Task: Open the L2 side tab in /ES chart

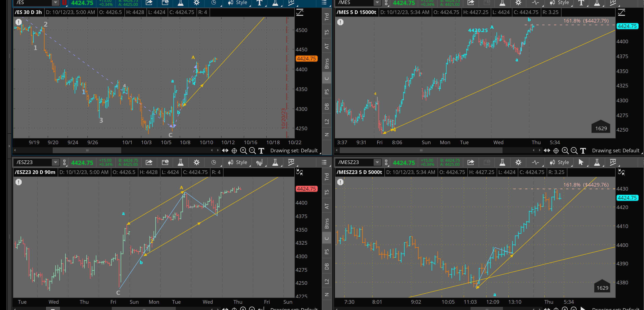Action: [327, 122]
